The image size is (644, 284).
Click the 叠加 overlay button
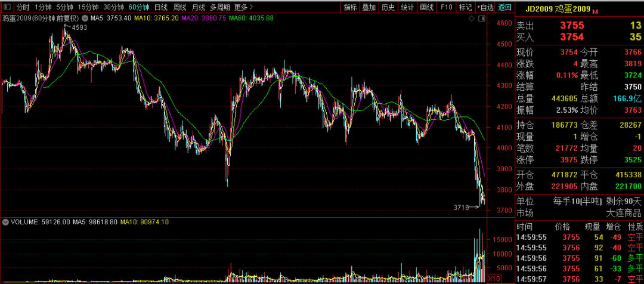369,7
